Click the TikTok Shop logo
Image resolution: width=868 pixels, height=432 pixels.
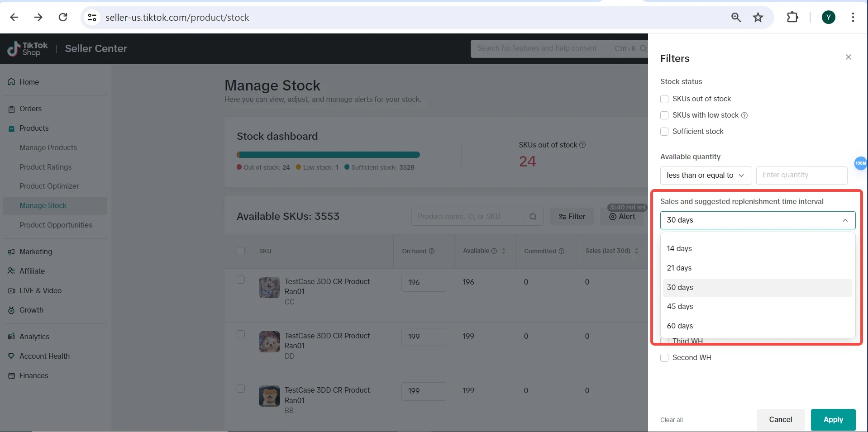(x=28, y=49)
